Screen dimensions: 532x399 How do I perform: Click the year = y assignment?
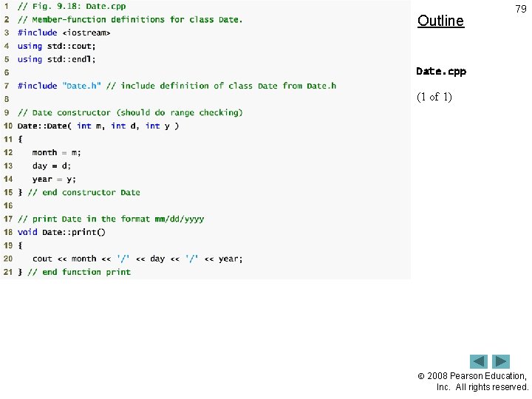click(54, 179)
